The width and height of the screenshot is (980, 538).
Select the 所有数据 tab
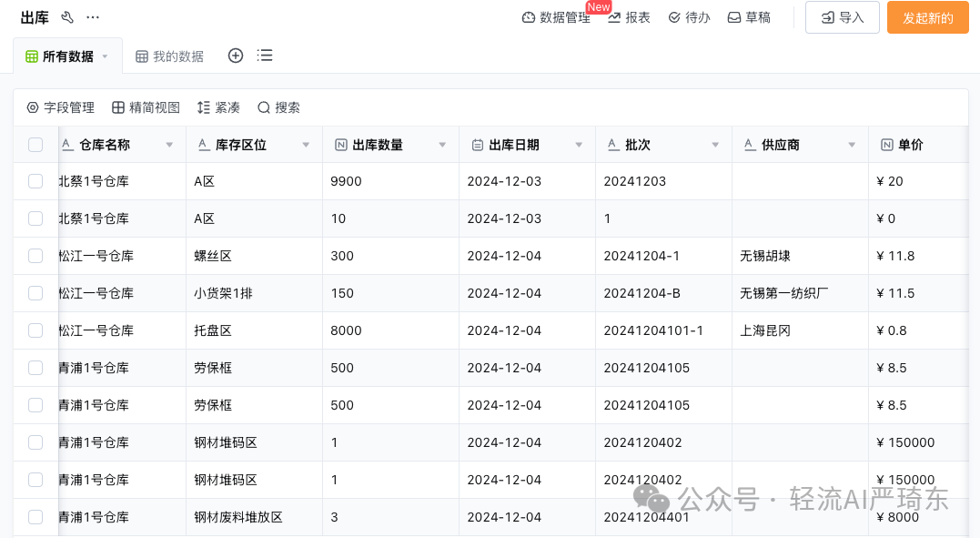click(x=64, y=56)
